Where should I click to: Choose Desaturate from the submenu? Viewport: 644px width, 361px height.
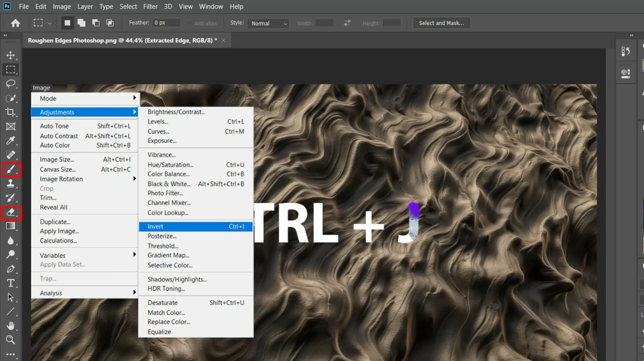point(196,303)
